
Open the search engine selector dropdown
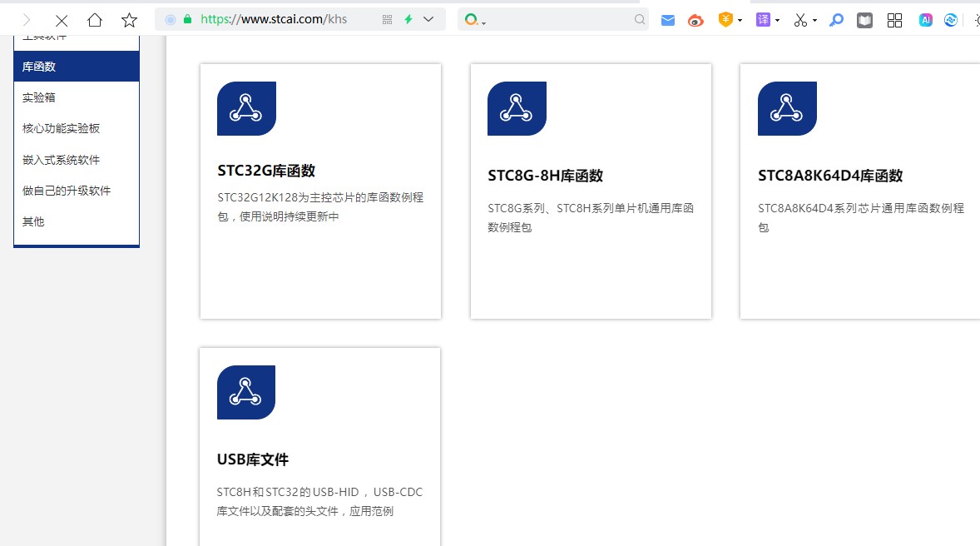[474, 20]
